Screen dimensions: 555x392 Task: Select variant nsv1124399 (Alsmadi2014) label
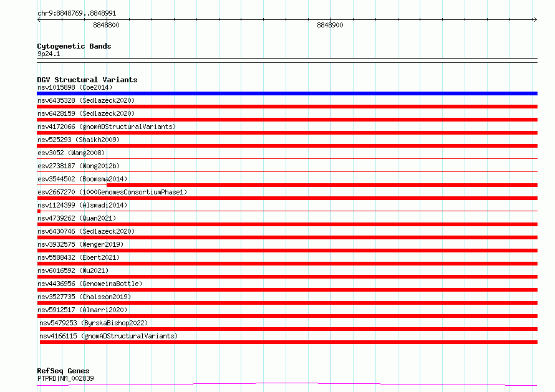[x=82, y=205]
